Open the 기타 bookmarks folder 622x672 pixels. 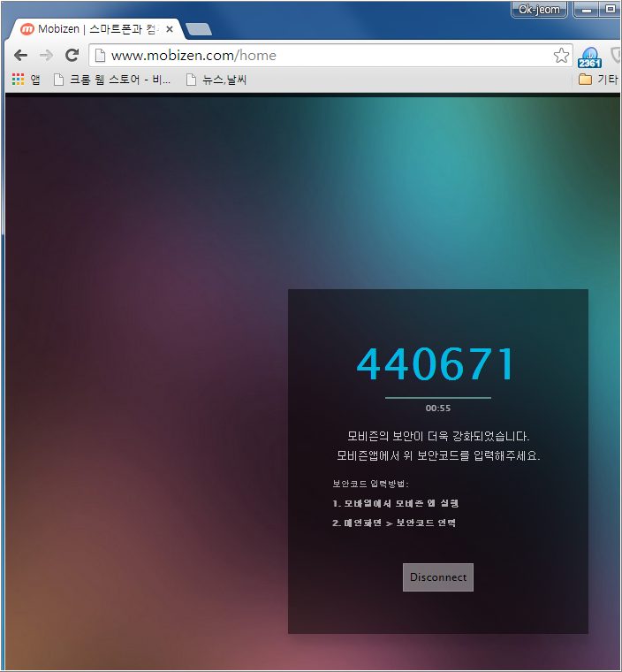598,80
